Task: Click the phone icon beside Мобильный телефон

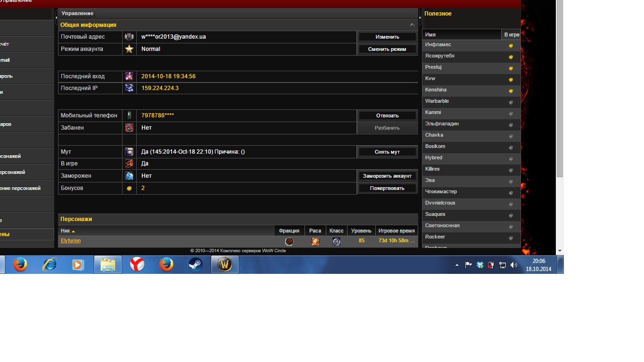Action: [x=129, y=115]
